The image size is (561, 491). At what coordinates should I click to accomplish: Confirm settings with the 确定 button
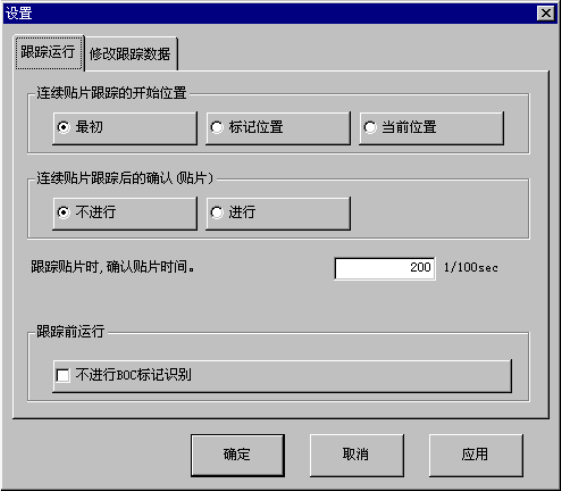[238, 455]
